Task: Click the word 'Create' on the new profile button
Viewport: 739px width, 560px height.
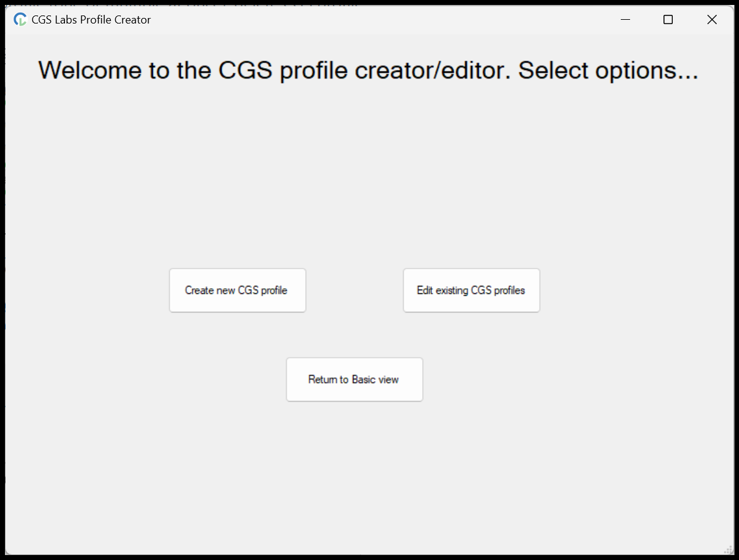Action: point(199,290)
